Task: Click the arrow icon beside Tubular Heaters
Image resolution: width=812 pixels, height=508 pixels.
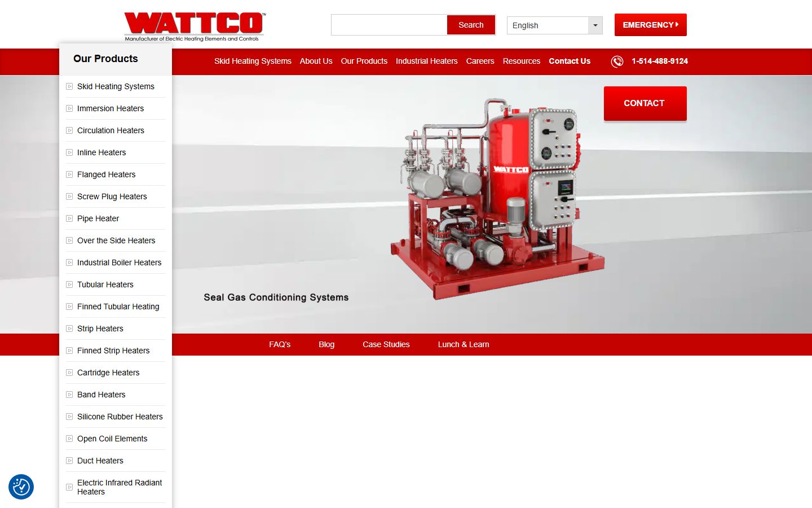Action: 69,284
